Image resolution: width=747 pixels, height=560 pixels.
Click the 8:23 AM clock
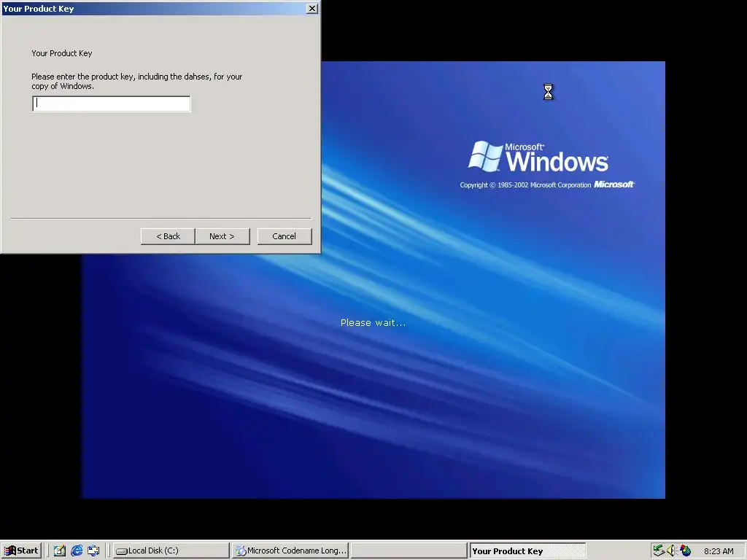click(719, 551)
